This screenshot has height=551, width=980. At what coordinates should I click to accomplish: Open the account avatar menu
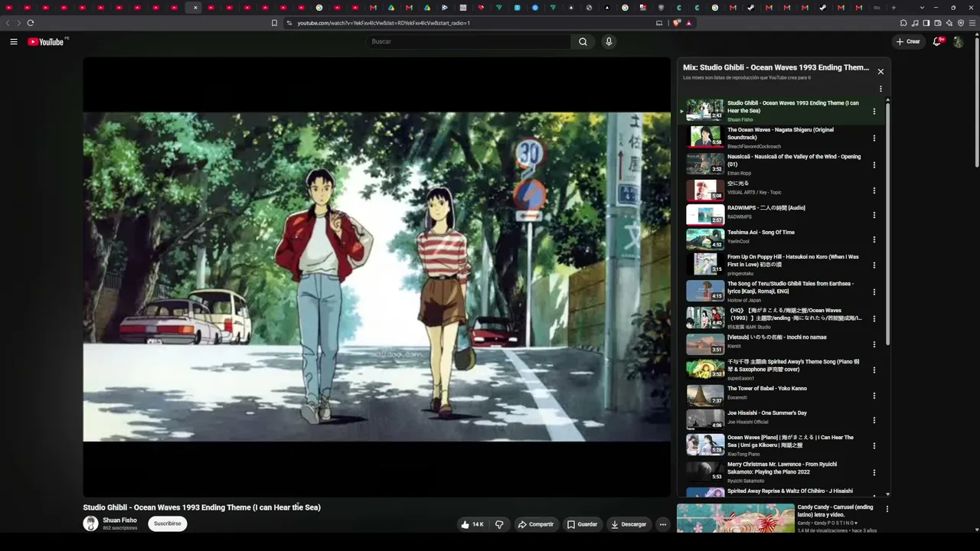coord(958,41)
